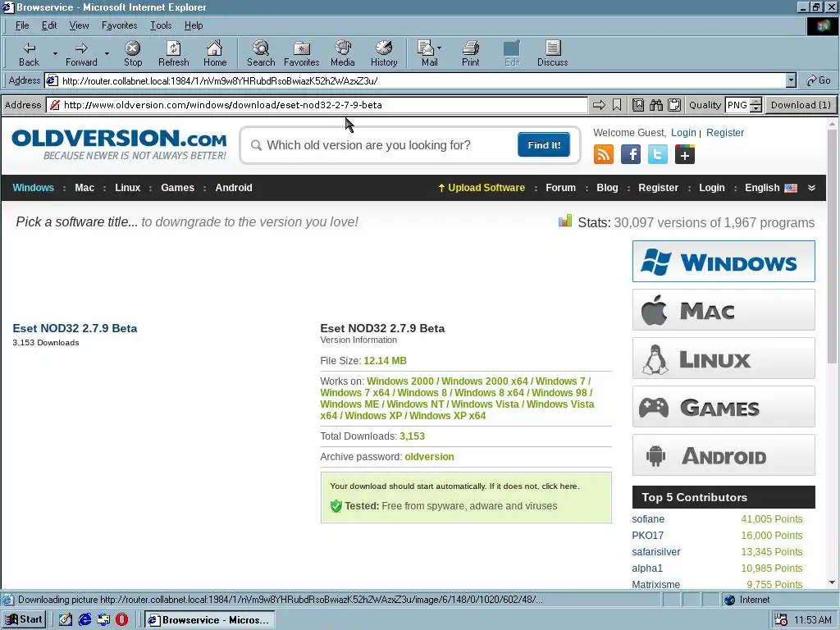The height and width of the screenshot is (630, 840).
Task: Click the Forward toolbar icon
Action: point(81,53)
